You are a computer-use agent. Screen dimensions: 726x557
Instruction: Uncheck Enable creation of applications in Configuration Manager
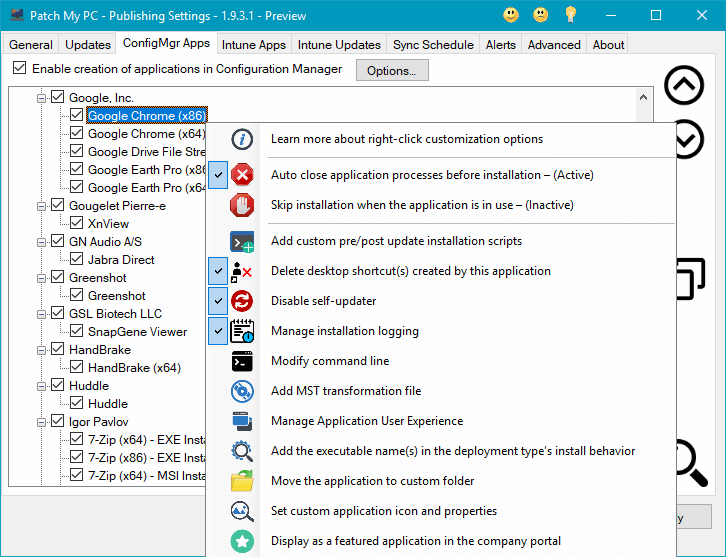[19, 68]
